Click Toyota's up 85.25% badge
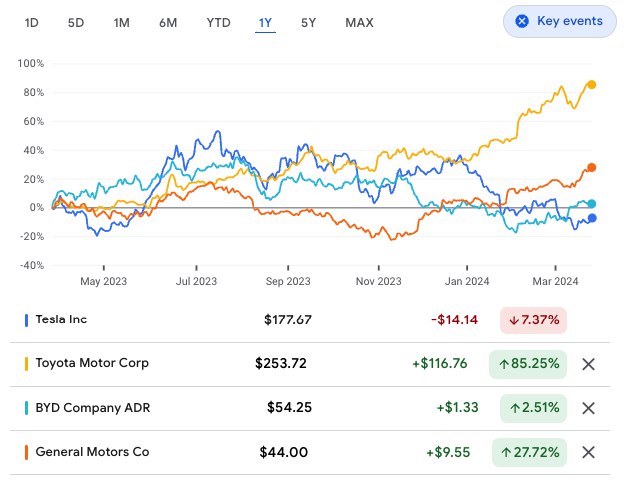 (528, 364)
